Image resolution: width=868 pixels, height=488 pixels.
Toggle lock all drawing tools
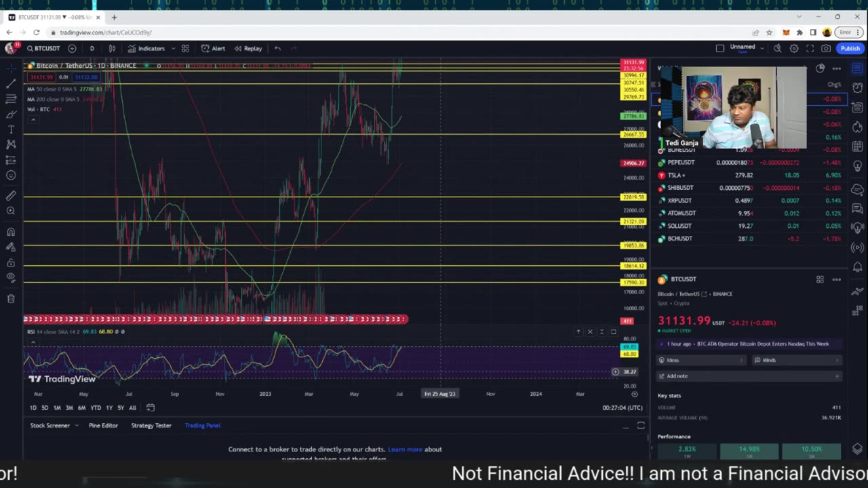11,262
